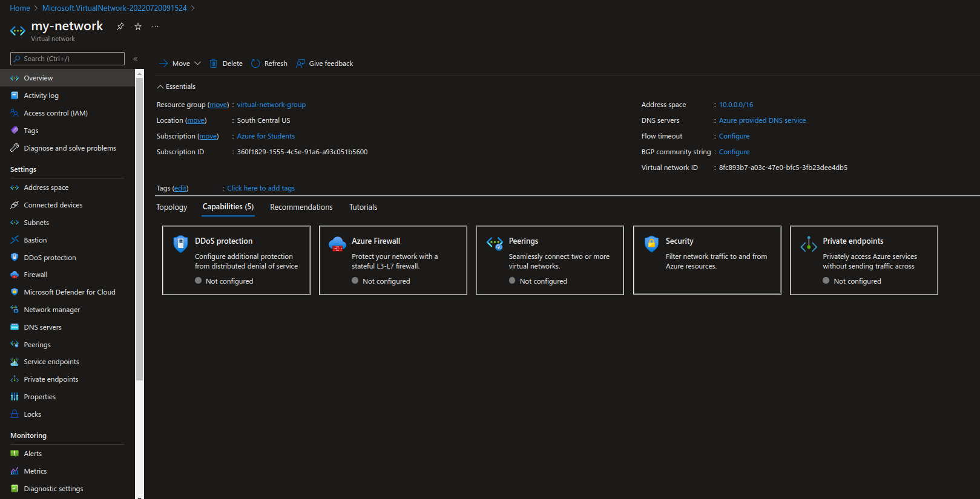Click the Bastion icon in sidebar

(15, 240)
